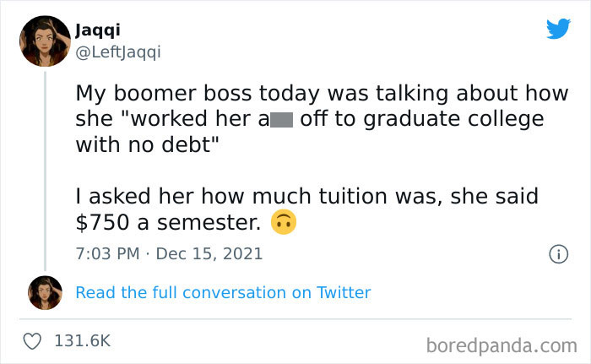Click the Twitter bird logo
591x364 pixels.
pyautogui.click(x=558, y=29)
